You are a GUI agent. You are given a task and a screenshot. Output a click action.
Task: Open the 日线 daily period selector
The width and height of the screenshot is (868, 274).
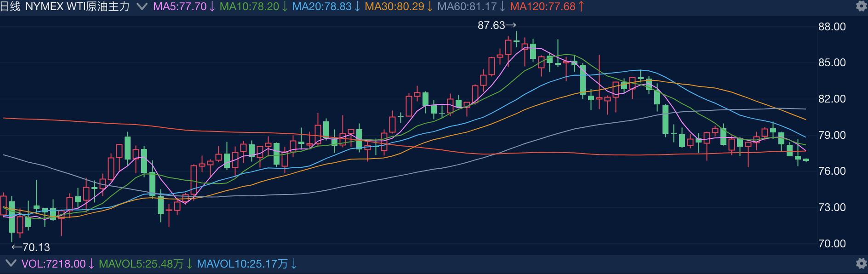(x=11, y=6)
